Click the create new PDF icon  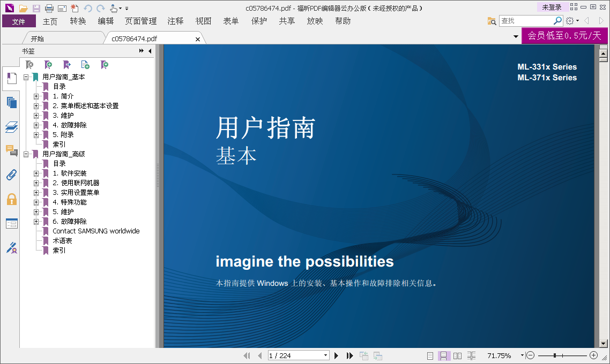pyautogui.click(x=75, y=8)
